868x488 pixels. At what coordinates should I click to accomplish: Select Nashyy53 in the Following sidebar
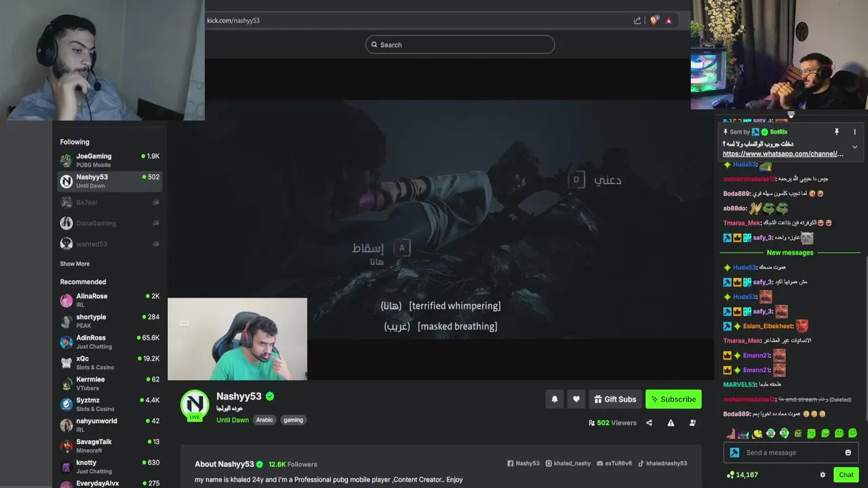click(110, 181)
